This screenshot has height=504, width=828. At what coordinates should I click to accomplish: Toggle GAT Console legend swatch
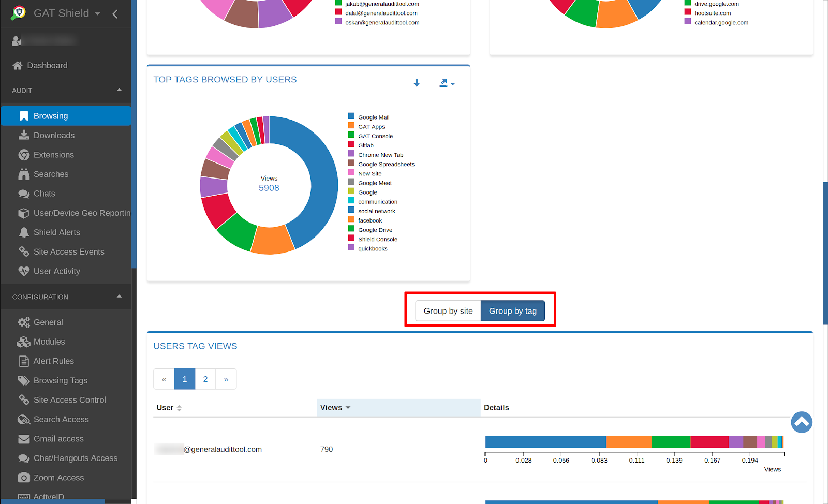pos(351,135)
